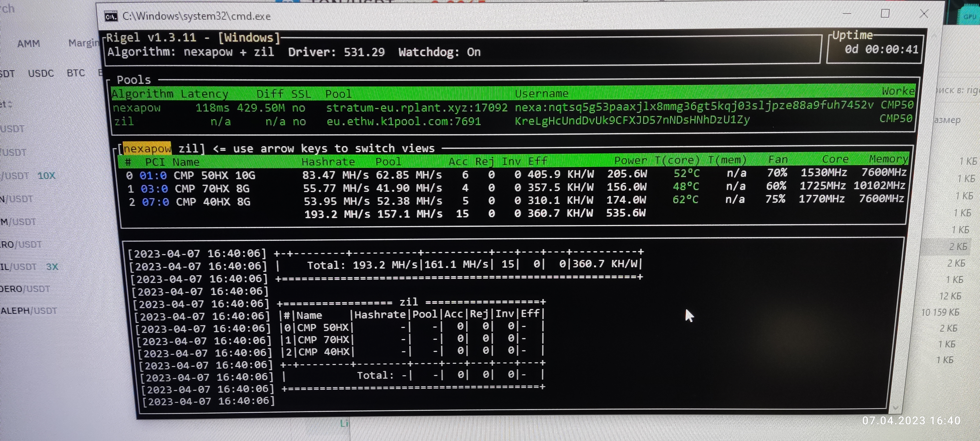Click the 3X leverage tag beside IL/USDT
This screenshot has width=980, height=441.
point(52,266)
